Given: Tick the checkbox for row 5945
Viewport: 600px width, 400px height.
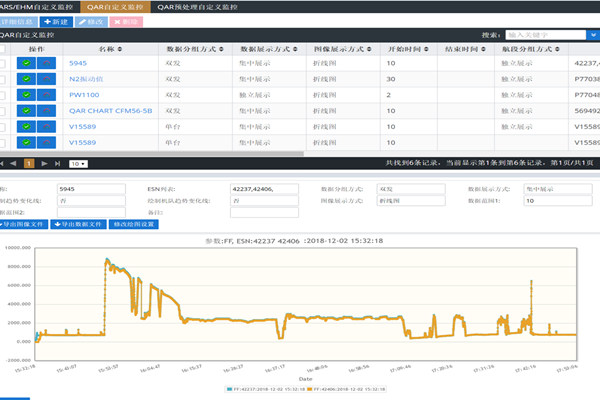Looking at the screenshot, I should coord(2,64).
